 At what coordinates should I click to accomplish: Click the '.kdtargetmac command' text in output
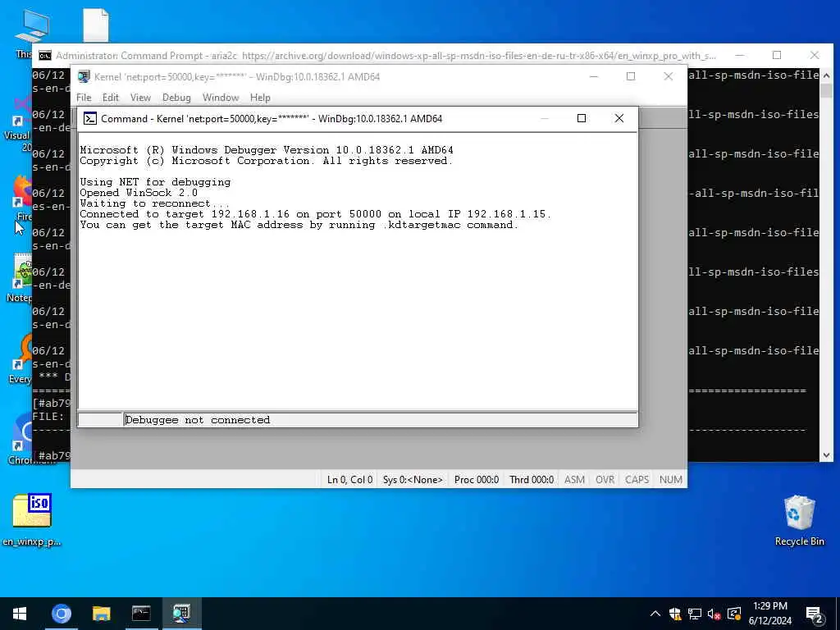click(450, 225)
